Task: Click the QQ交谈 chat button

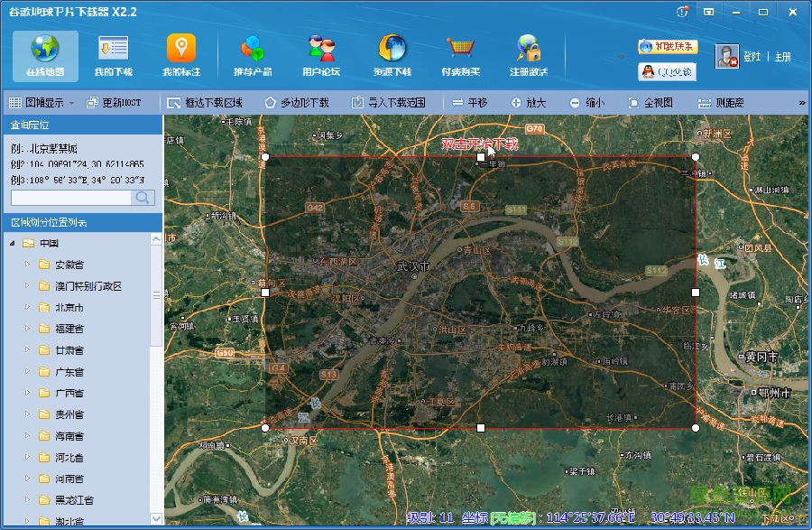Action: [x=668, y=71]
